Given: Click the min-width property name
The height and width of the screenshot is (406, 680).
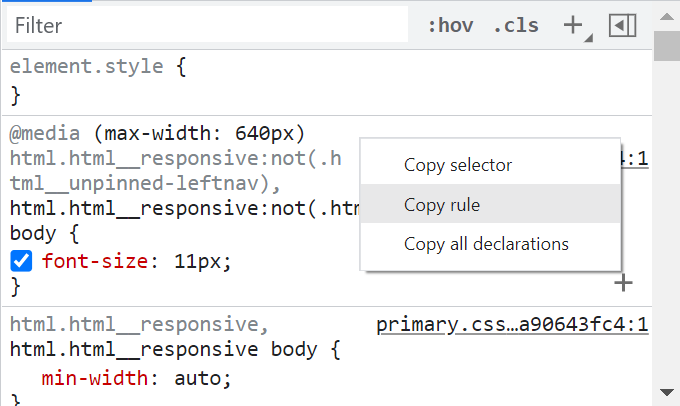Looking at the screenshot, I should tap(95, 378).
